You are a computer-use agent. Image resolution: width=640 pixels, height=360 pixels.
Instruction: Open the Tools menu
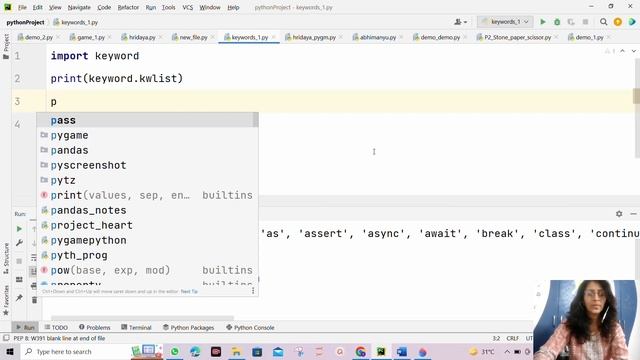(168, 7)
